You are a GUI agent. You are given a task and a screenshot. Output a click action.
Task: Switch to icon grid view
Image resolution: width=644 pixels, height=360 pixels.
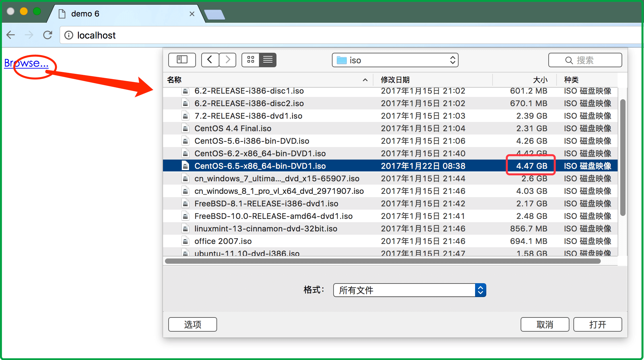(251, 60)
